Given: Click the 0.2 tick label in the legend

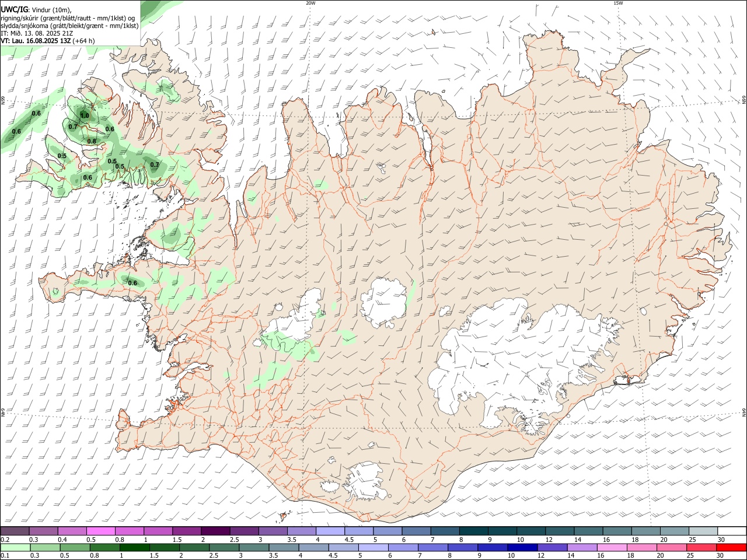Looking at the screenshot, I should (4, 540).
